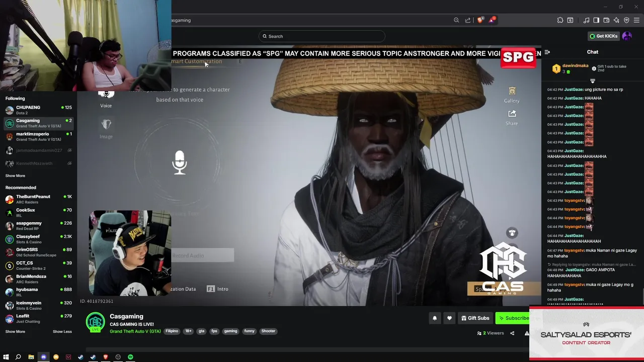Image resolution: width=644 pixels, height=362 pixels.
Task: Subscribe to the Casgaming channel
Action: point(513,318)
